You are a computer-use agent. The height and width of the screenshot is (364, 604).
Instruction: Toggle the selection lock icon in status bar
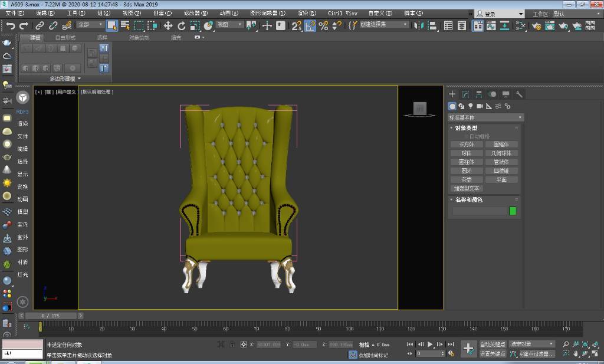point(232,344)
